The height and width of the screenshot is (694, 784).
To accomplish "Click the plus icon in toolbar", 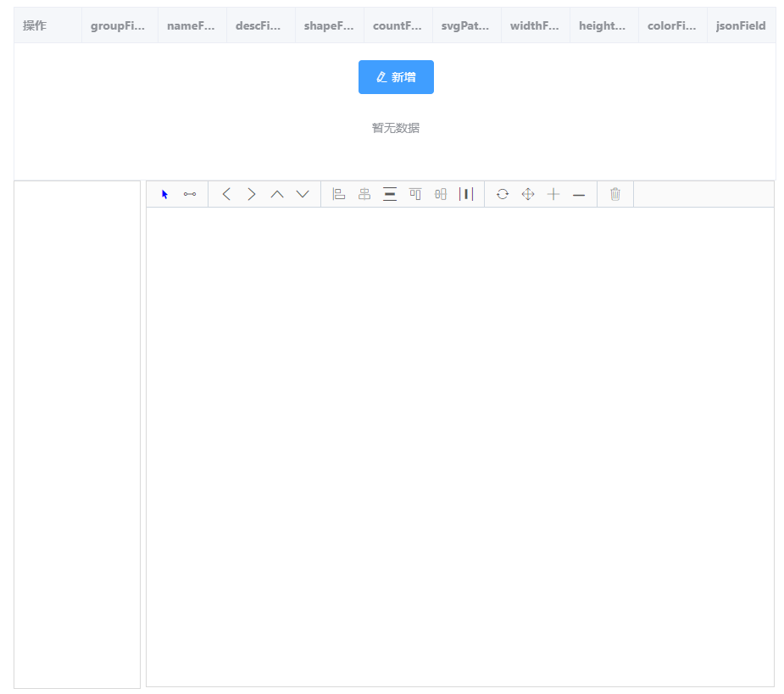I will (553, 194).
